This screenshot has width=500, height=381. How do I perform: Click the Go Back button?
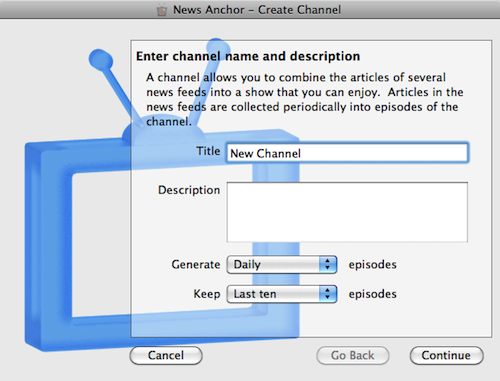tap(353, 355)
